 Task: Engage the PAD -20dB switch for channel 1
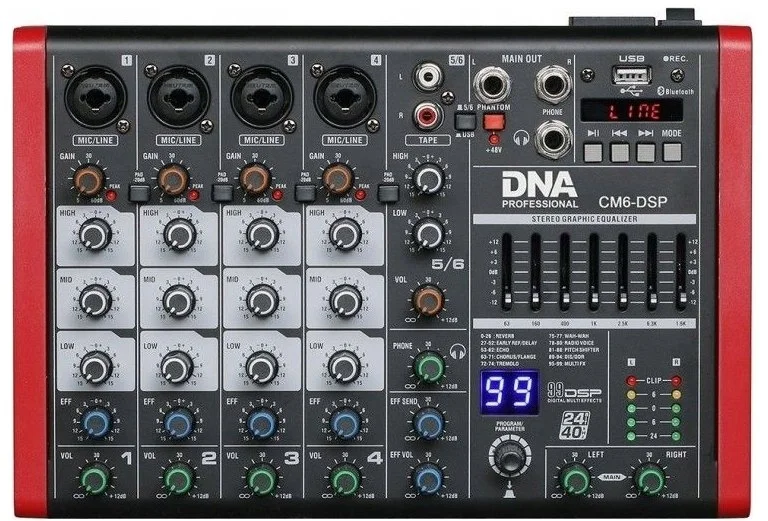pyautogui.click(x=139, y=193)
